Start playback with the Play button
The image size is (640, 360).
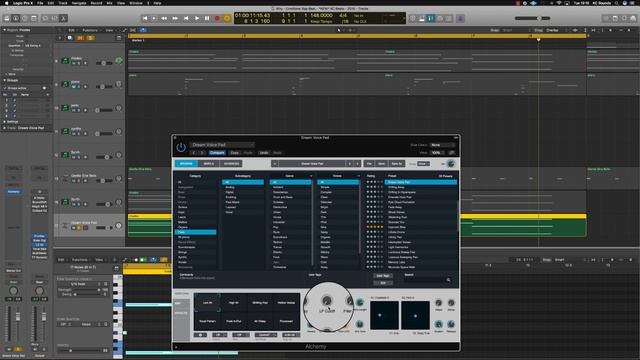tap(197, 18)
